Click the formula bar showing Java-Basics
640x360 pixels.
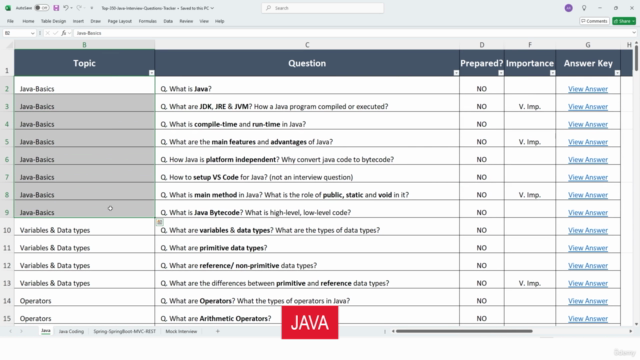click(x=351, y=33)
